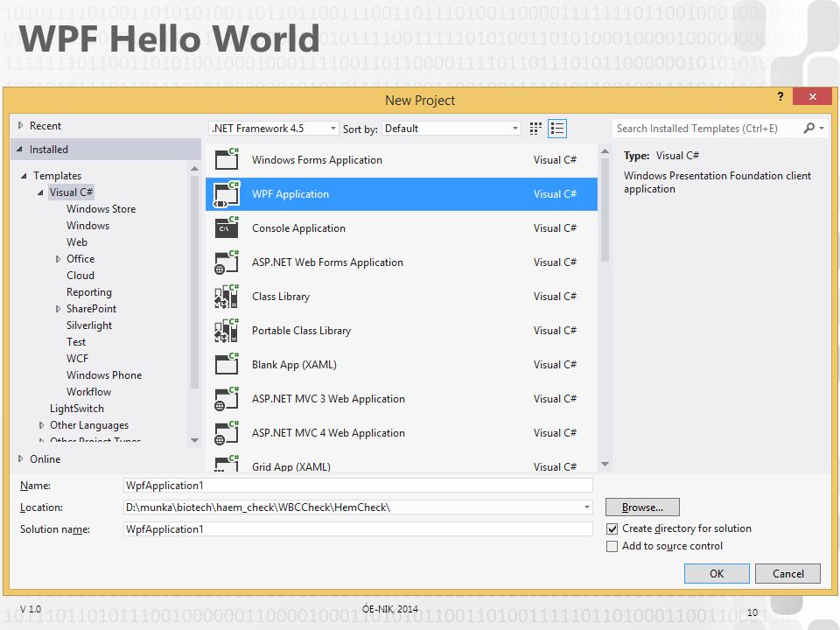
Task: Click the template list scroll up arrow
Action: [605, 151]
